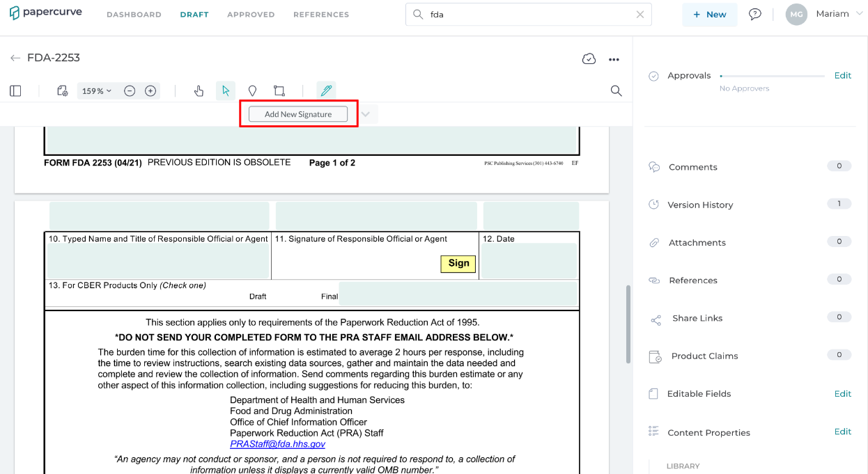Focus the search field containing fda
The width and height of the screenshot is (868, 474).
coord(529,14)
